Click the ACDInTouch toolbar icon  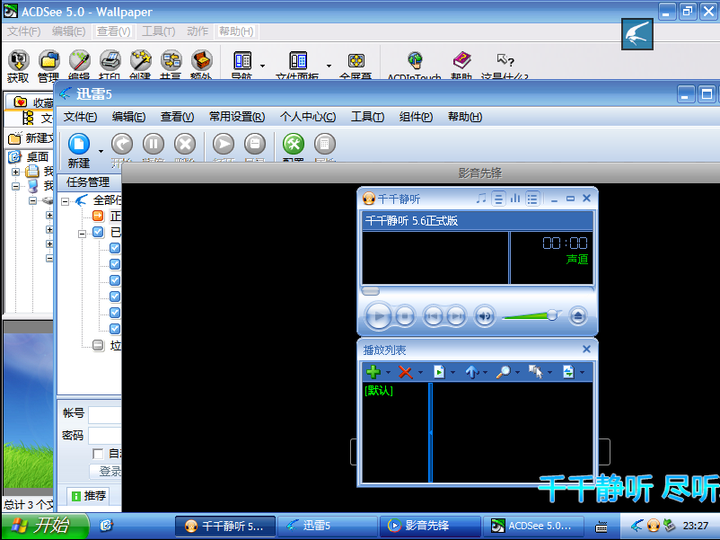(x=415, y=60)
